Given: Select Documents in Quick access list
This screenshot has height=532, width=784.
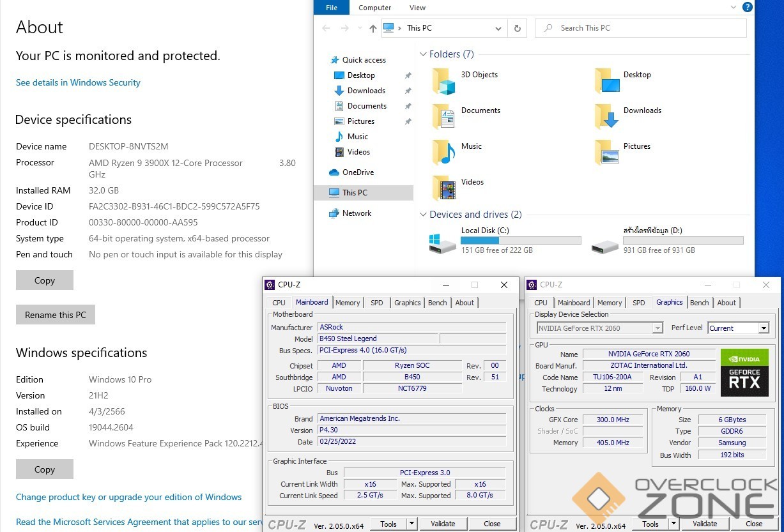Looking at the screenshot, I should 367,106.
